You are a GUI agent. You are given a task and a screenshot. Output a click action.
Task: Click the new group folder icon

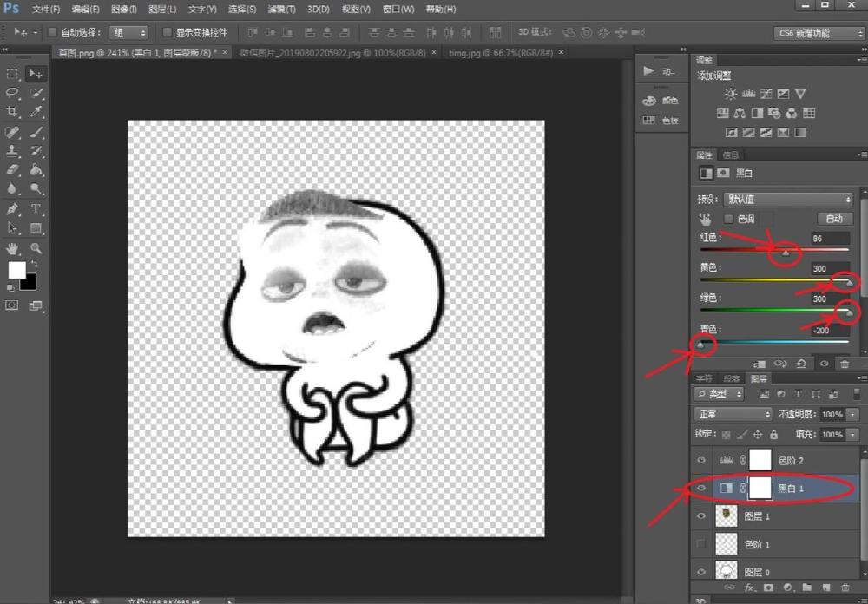(x=806, y=588)
